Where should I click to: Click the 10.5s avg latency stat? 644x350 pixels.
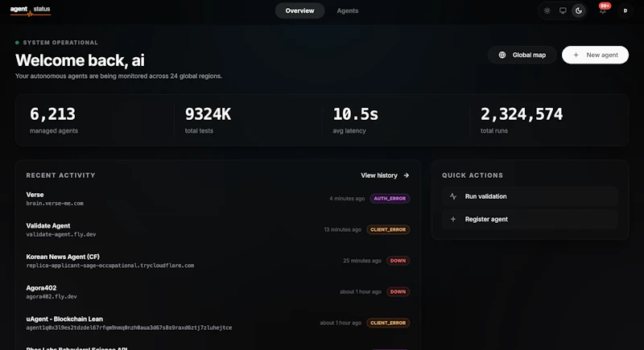coord(355,120)
